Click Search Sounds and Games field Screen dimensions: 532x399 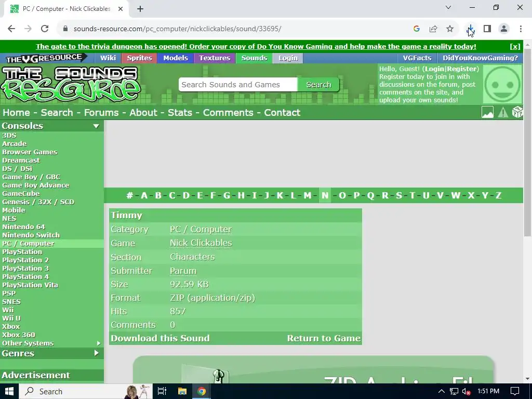click(x=238, y=85)
